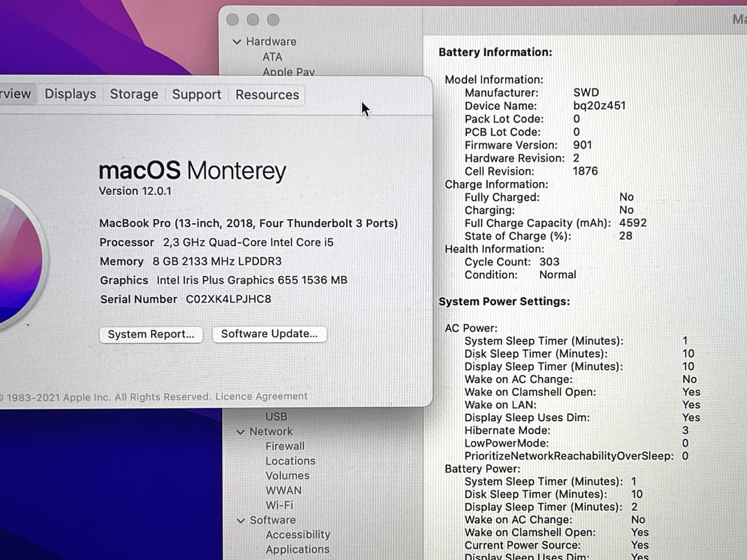Click the serial number C02XK4LPJHC8 text

(228, 299)
